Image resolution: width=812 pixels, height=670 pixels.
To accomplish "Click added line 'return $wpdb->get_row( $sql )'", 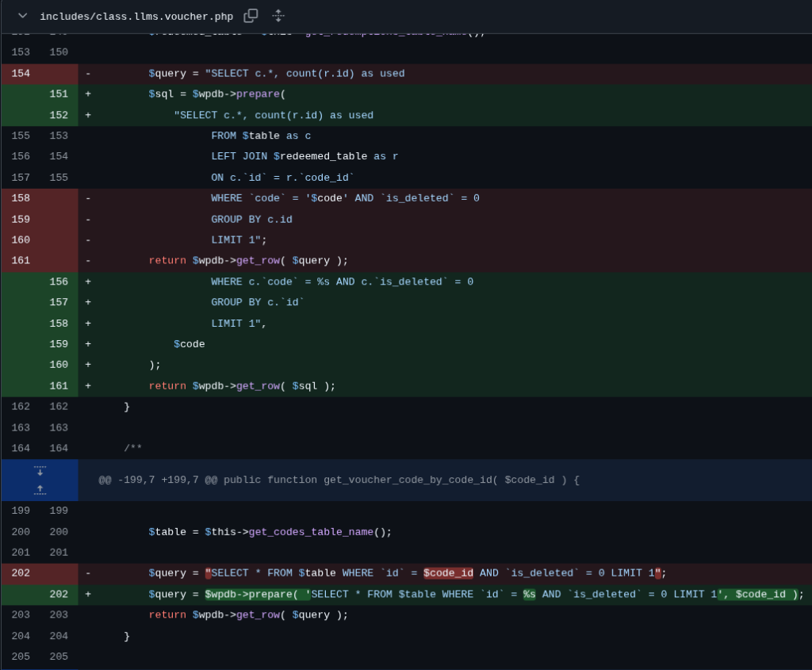I will [x=242, y=386].
